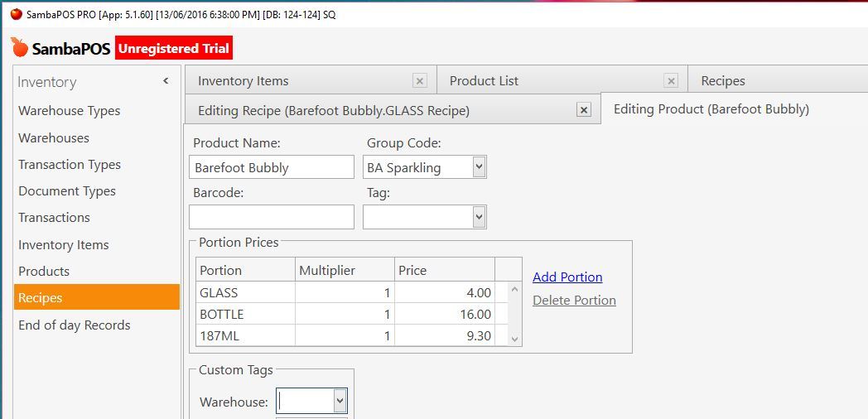Click the Multiplier column header
Viewport: 868px width, 419px height.
click(x=345, y=270)
